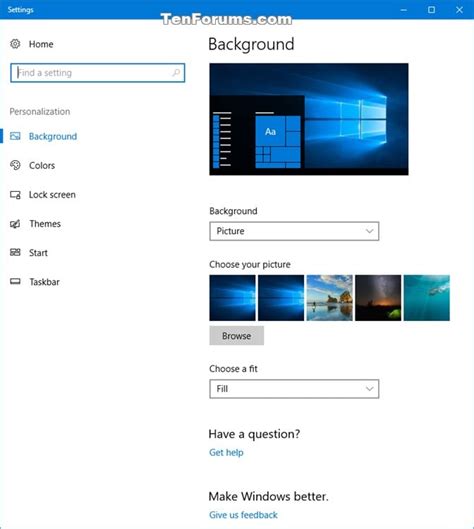Click the Start tiles icon
This screenshot has width=474, height=529.
coord(15,252)
